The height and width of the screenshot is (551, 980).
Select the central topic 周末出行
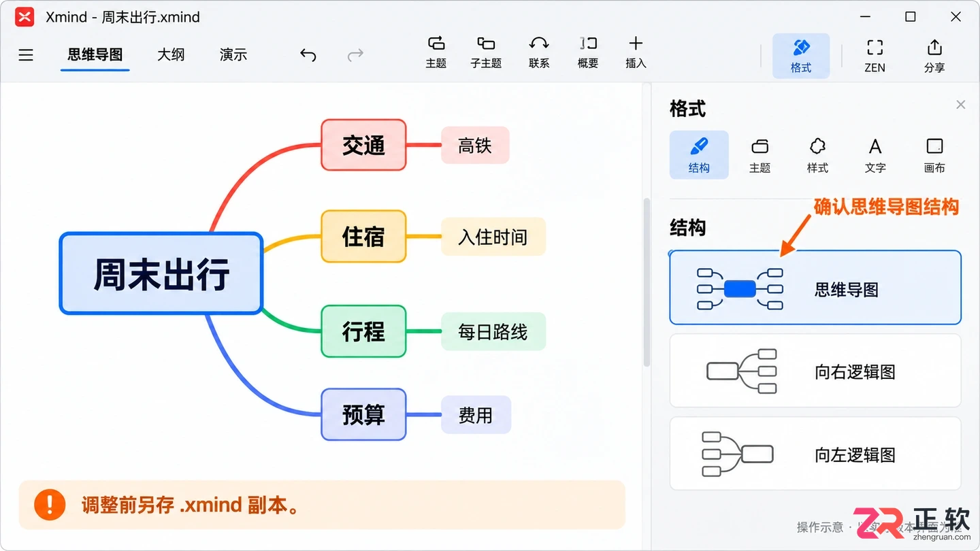pyautogui.click(x=161, y=273)
